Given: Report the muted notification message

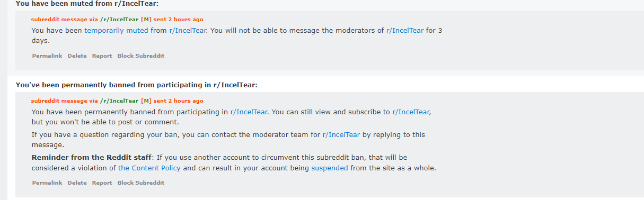Looking at the screenshot, I should (x=102, y=56).
